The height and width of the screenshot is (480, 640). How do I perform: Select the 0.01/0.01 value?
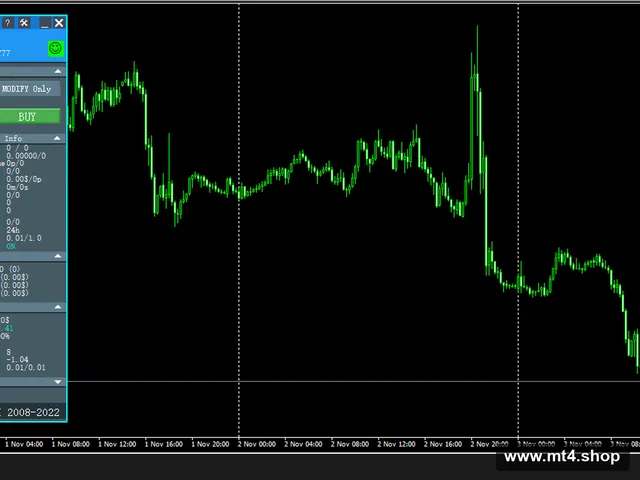click(x=26, y=368)
